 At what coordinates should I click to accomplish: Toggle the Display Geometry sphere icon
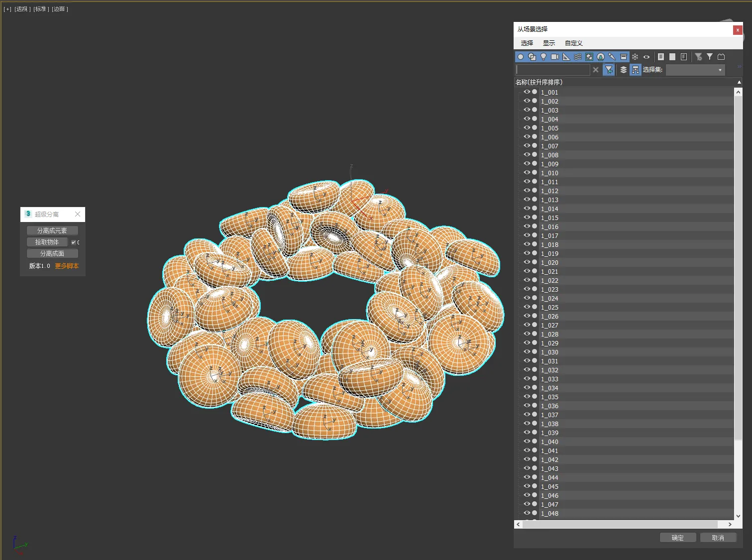(521, 57)
